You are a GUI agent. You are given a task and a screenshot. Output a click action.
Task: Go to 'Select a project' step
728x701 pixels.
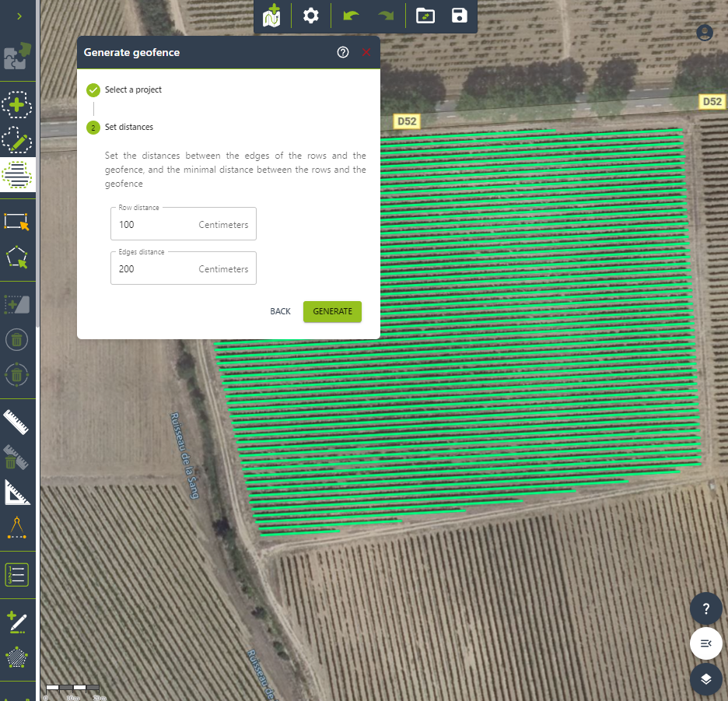[133, 89]
